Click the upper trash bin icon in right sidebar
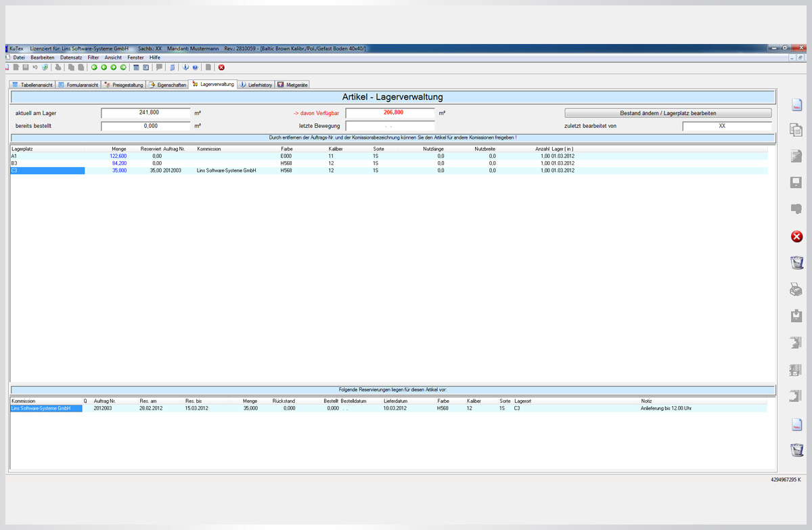This screenshot has width=812, height=530. (796, 262)
